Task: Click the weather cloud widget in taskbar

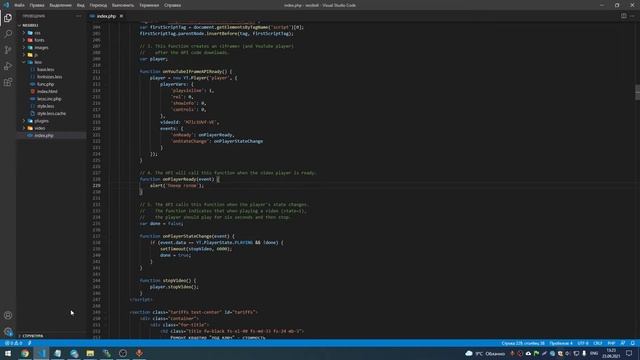Action: [469, 353]
